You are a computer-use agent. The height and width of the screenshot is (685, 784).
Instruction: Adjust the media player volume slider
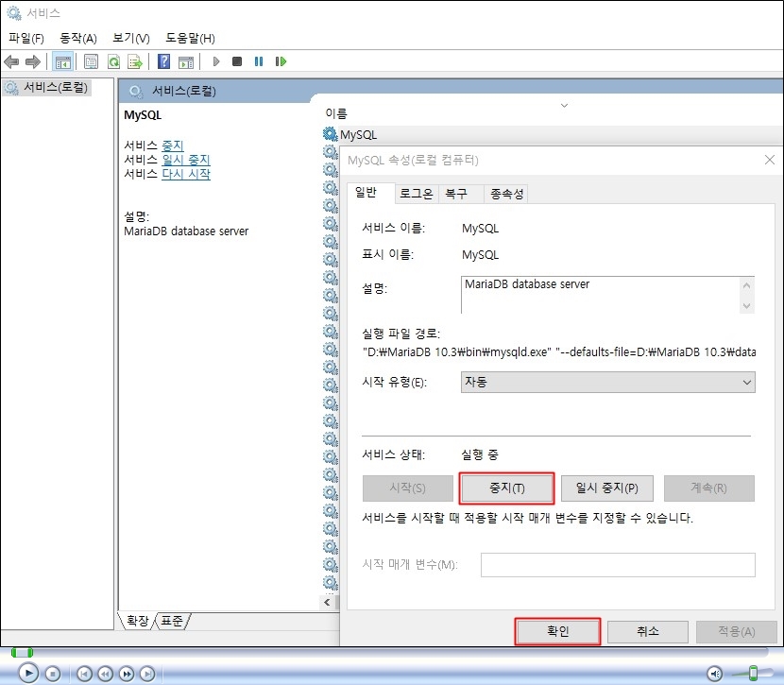point(753,673)
